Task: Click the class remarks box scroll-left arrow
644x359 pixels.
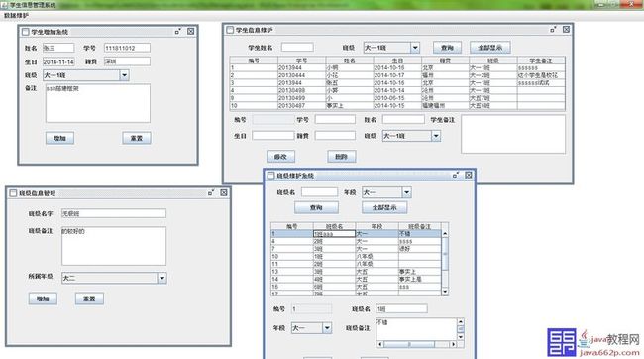Action: (x=379, y=344)
